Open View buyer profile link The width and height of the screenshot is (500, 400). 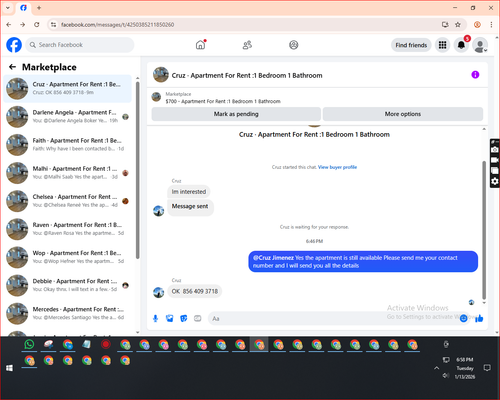pyautogui.click(x=337, y=167)
